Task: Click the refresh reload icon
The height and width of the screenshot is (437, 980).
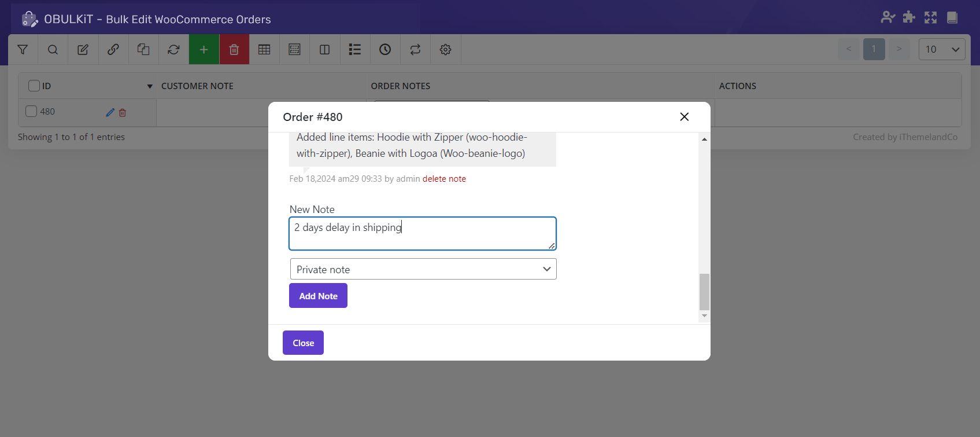Action: pos(173,50)
